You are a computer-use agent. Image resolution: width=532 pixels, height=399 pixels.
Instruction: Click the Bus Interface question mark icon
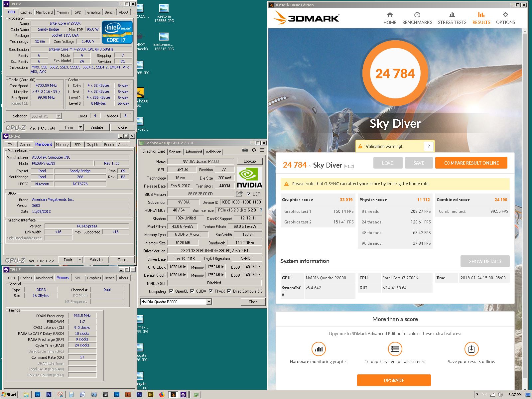point(261,210)
